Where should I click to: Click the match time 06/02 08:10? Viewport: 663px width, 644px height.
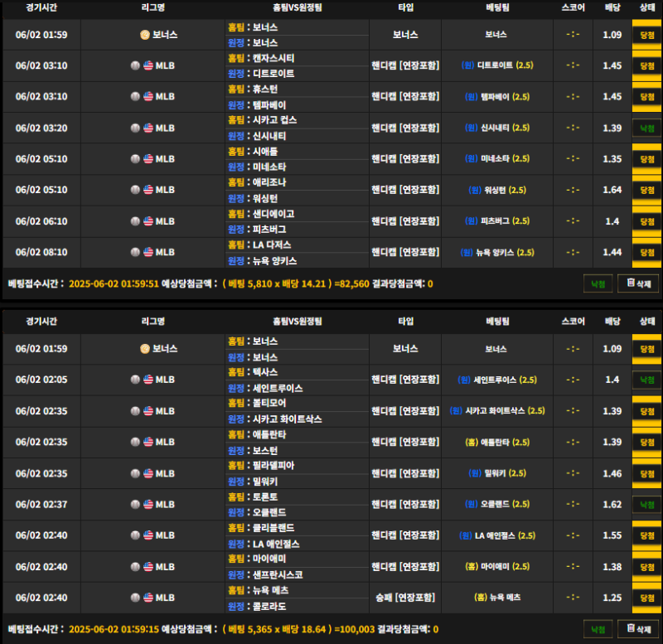tap(41, 253)
